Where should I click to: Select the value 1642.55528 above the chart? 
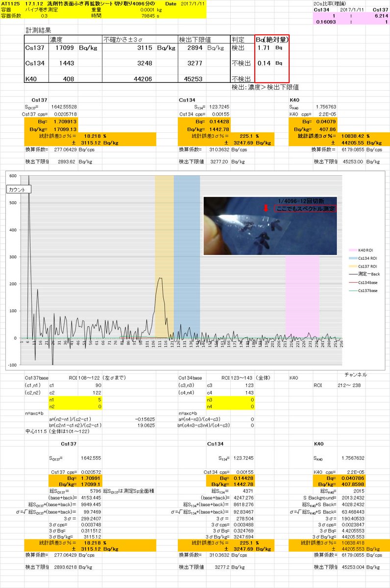click(65, 106)
